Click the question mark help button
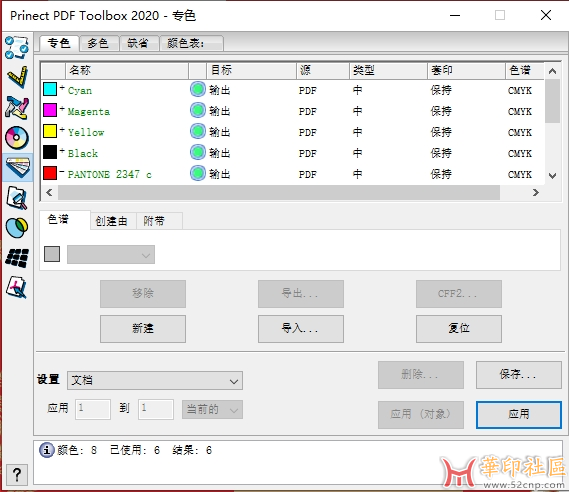 [16, 474]
